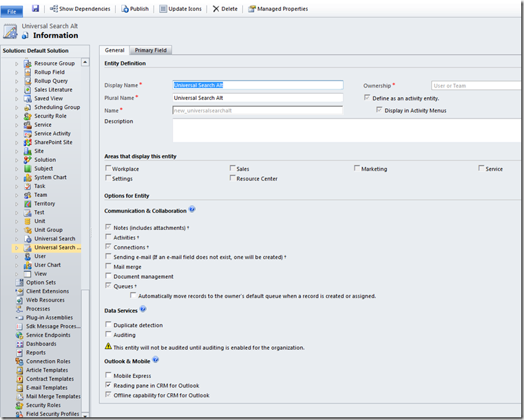524x420 pixels.
Task: Click the Unit Group entity icon
Action: coord(28,230)
